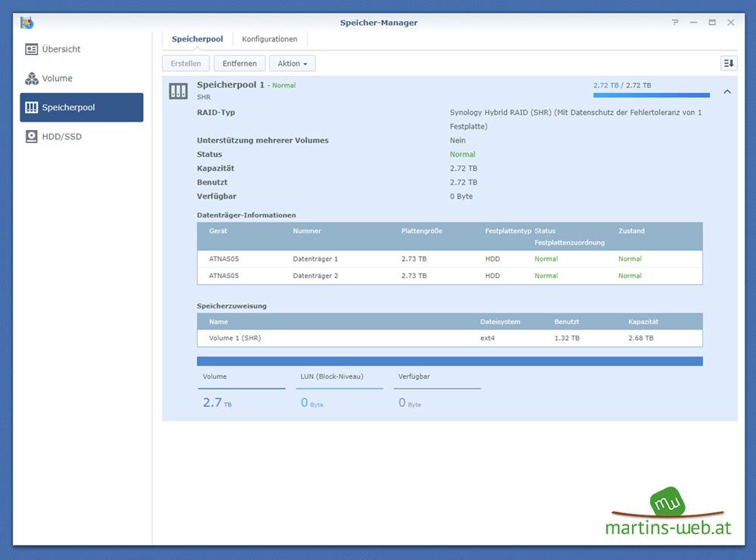This screenshot has width=756, height=560.
Task: Click the Erstellen button
Action: (186, 63)
